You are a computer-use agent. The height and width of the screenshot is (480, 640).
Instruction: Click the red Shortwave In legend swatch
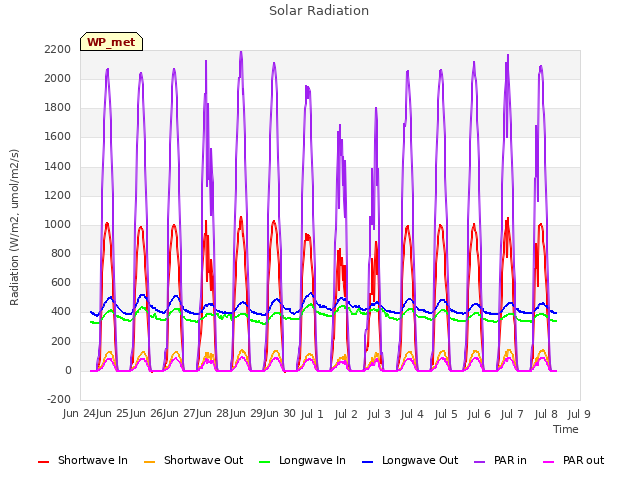44,462
